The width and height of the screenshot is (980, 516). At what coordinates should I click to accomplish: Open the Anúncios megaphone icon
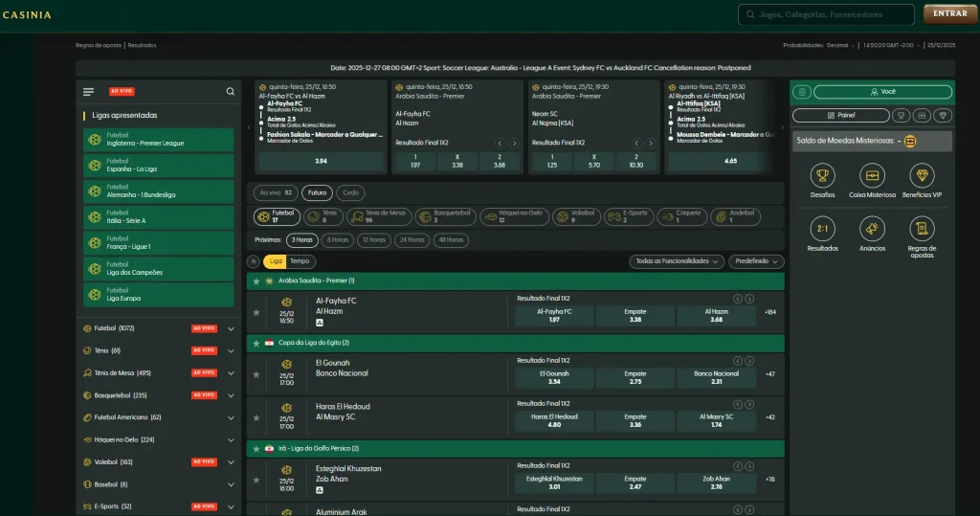(x=872, y=229)
